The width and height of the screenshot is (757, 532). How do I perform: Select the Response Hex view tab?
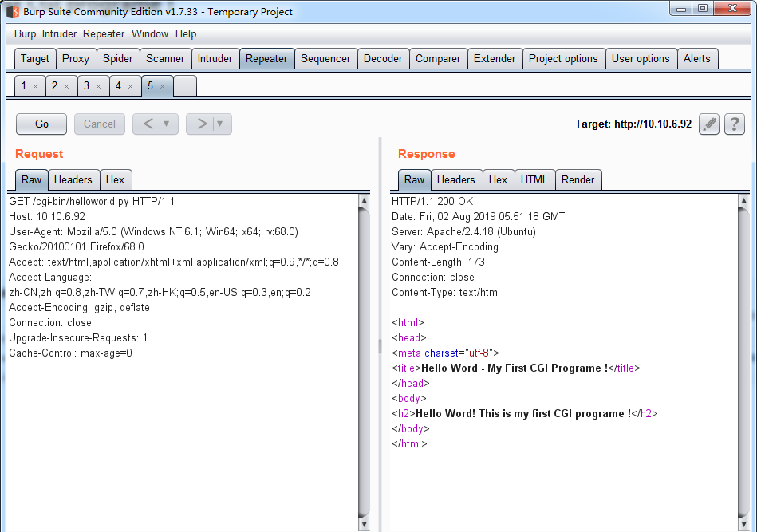[499, 180]
